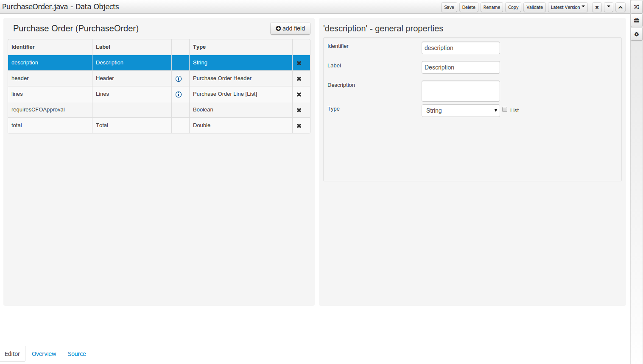Click the info icon next to Header field
643x364 pixels.
[x=178, y=78]
